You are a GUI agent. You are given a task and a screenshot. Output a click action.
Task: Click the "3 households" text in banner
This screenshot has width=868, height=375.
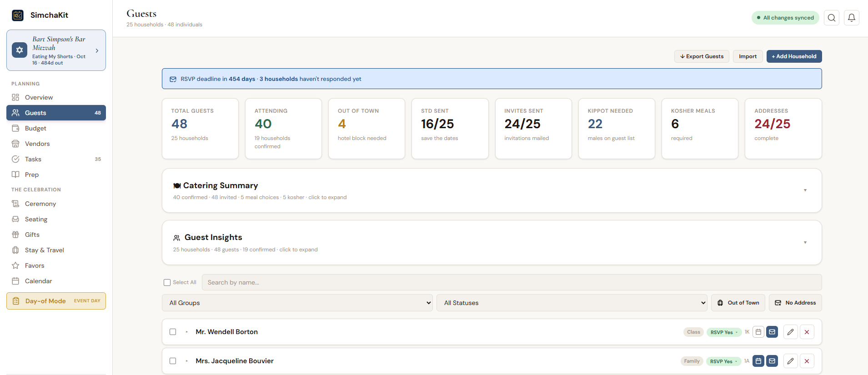[x=279, y=79]
